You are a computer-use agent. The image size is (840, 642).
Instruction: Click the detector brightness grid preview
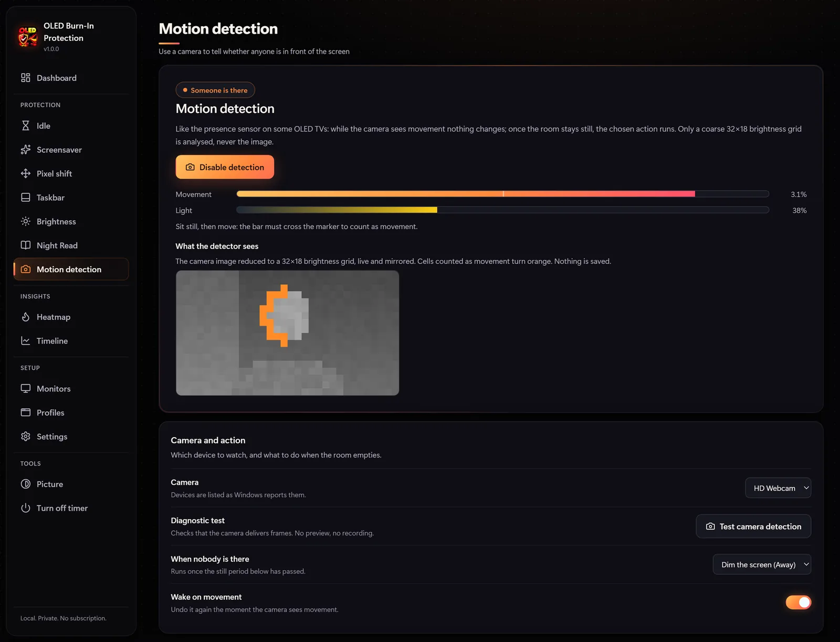287,333
